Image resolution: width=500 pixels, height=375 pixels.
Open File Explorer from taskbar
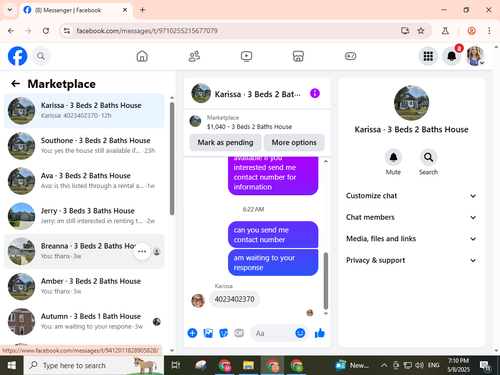tap(248, 365)
